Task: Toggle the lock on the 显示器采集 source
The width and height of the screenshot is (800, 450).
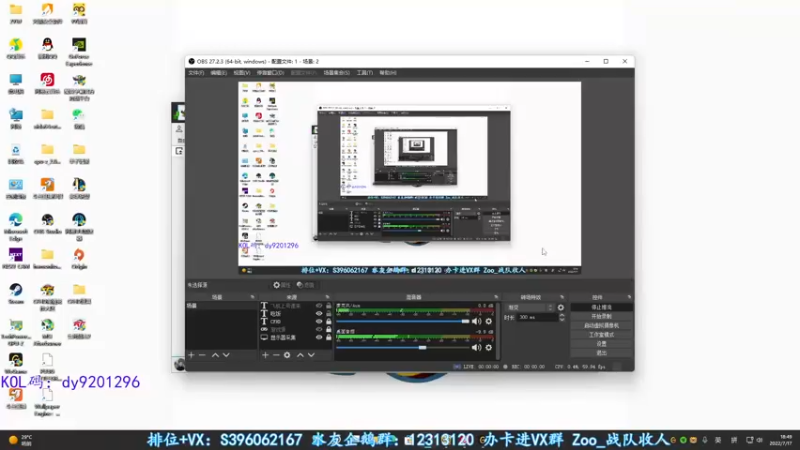Action: [329, 338]
